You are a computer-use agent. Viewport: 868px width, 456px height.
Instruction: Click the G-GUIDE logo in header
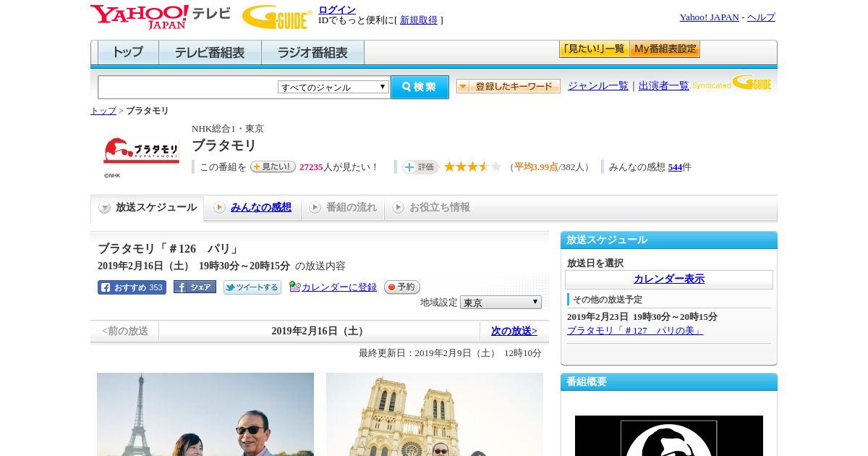[x=277, y=17]
